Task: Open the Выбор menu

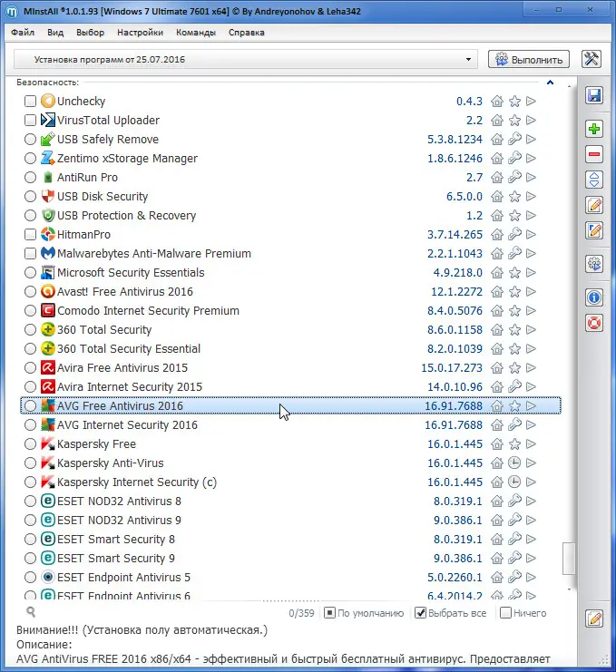Action: (90, 33)
